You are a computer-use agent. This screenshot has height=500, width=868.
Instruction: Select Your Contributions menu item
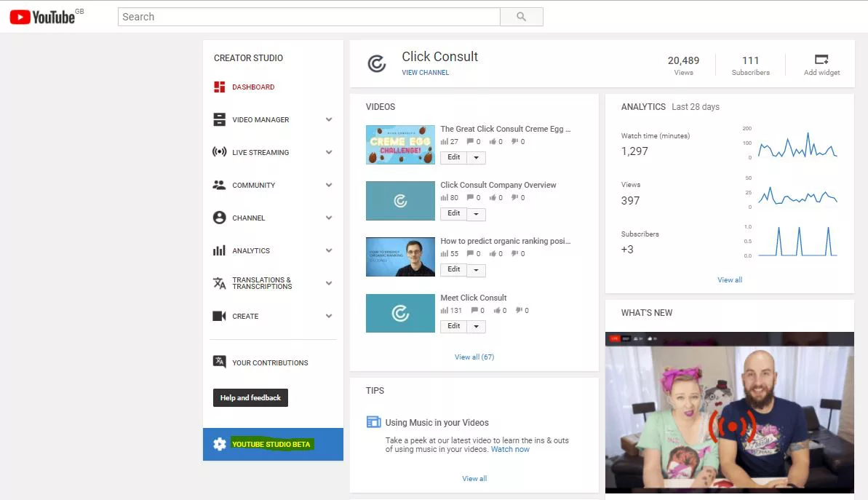point(270,362)
